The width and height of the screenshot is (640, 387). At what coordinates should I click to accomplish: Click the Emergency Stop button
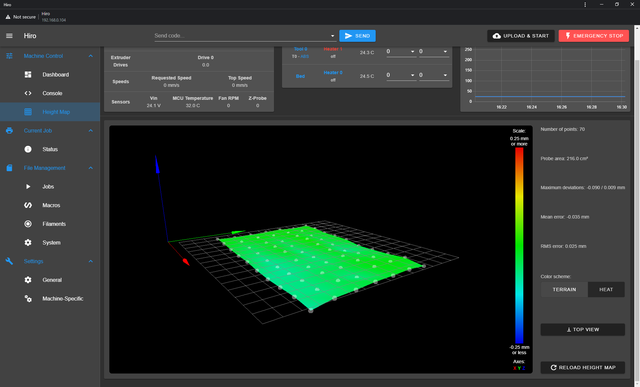[x=594, y=36]
